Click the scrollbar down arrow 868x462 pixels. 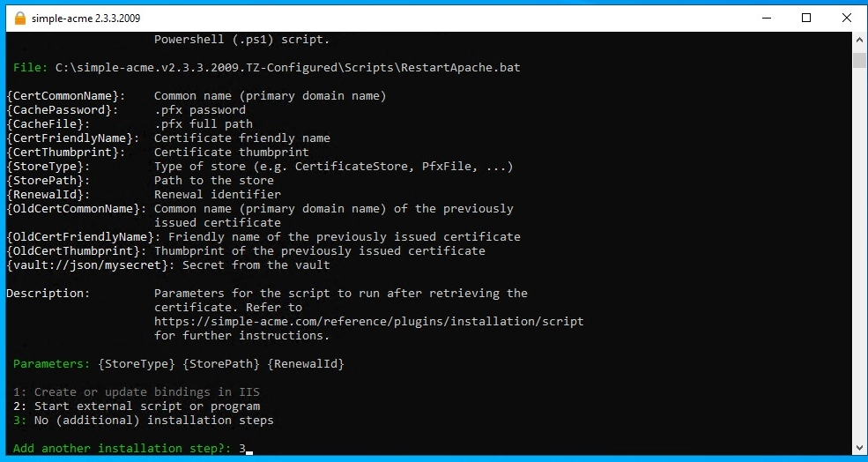pyautogui.click(x=859, y=448)
